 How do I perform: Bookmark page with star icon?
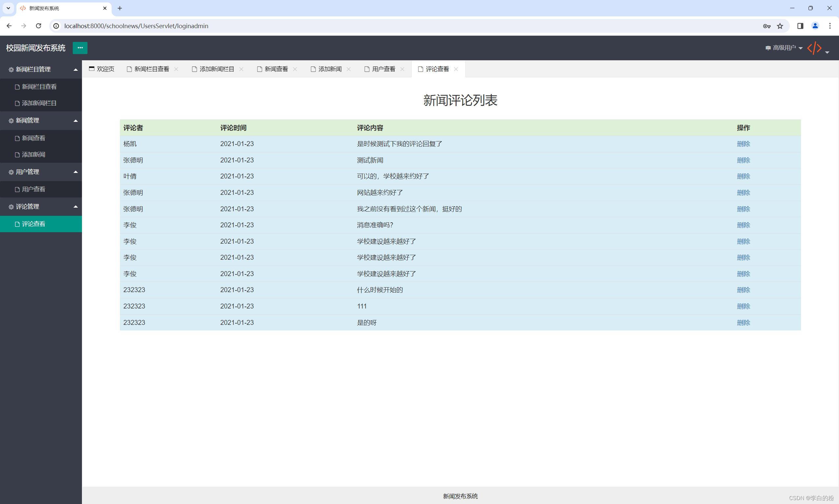[780, 26]
